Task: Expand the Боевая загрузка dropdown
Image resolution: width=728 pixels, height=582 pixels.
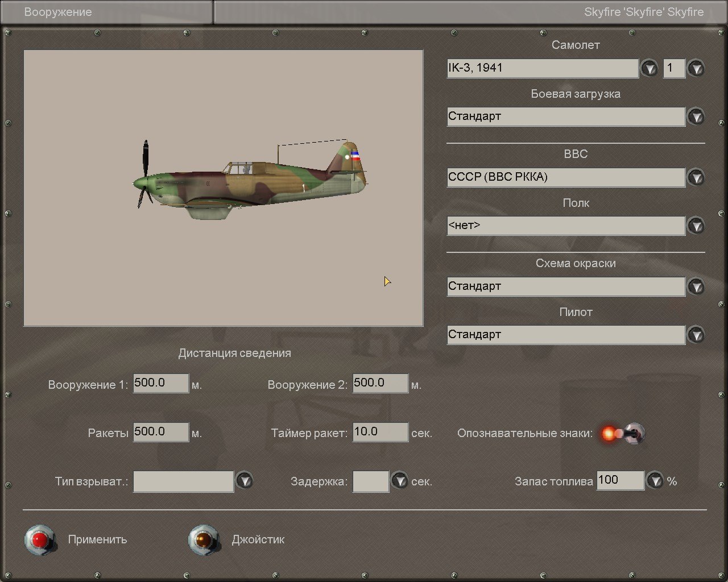Action: (696, 117)
